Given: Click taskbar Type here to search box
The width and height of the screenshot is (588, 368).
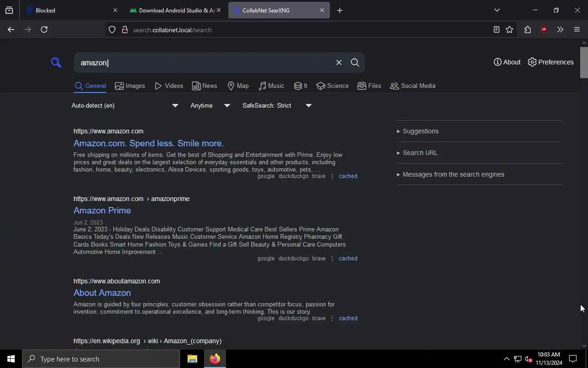Looking at the screenshot, I should 101,359.
